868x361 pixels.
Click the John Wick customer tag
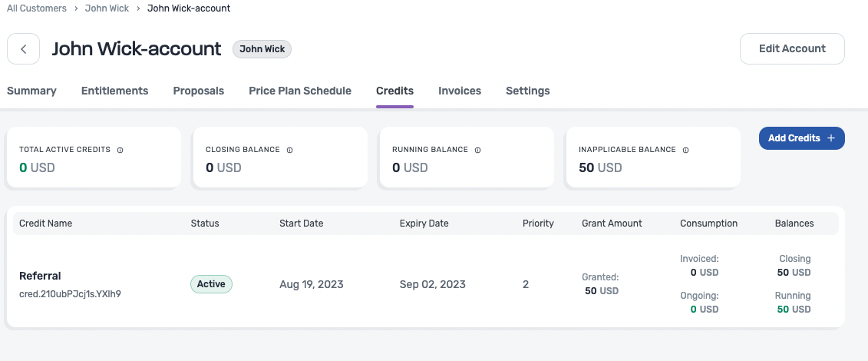pyautogui.click(x=262, y=49)
